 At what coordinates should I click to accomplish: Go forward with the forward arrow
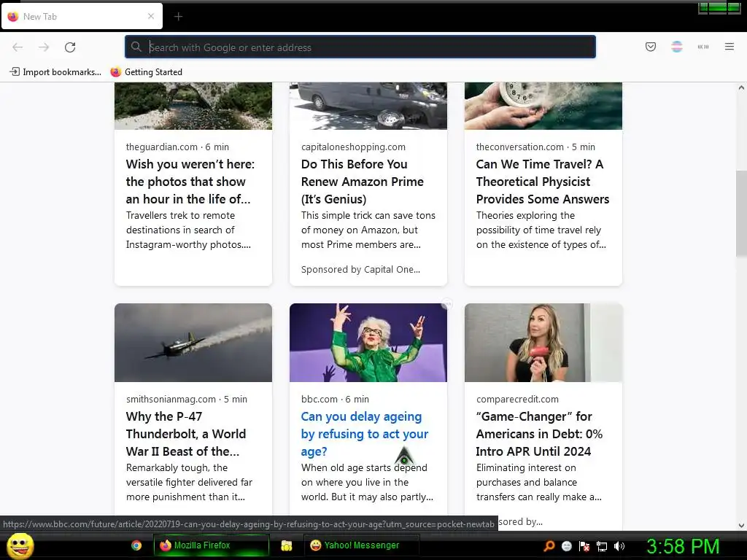click(x=44, y=47)
